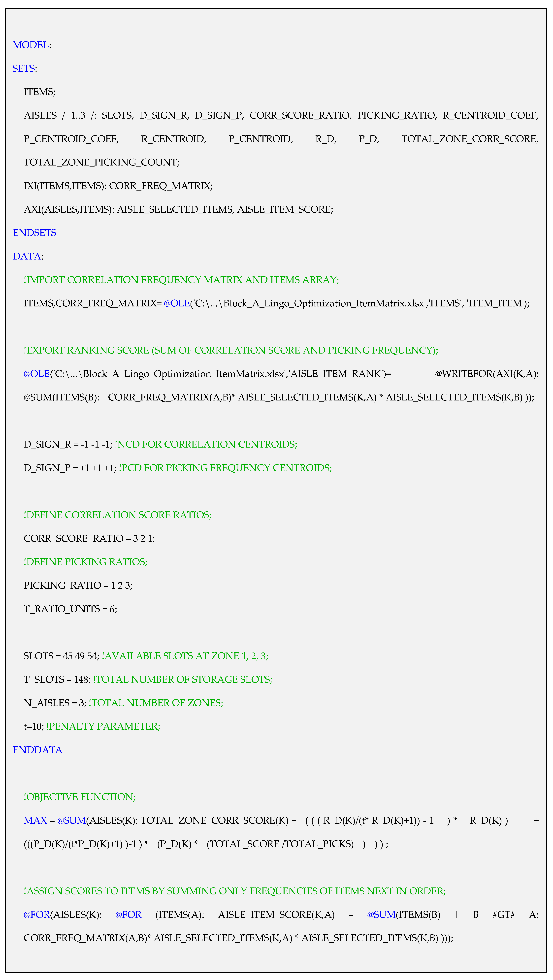The width and height of the screenshot is (553, 980).
Task: Click the !TOTAL NUMBER OF STORAGE SLOTS comment
Action: [x=183, y=680]
